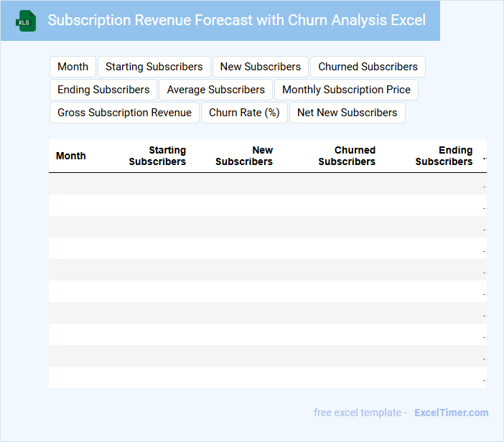Click the New Subscribers column header

(x=244, y=156)
